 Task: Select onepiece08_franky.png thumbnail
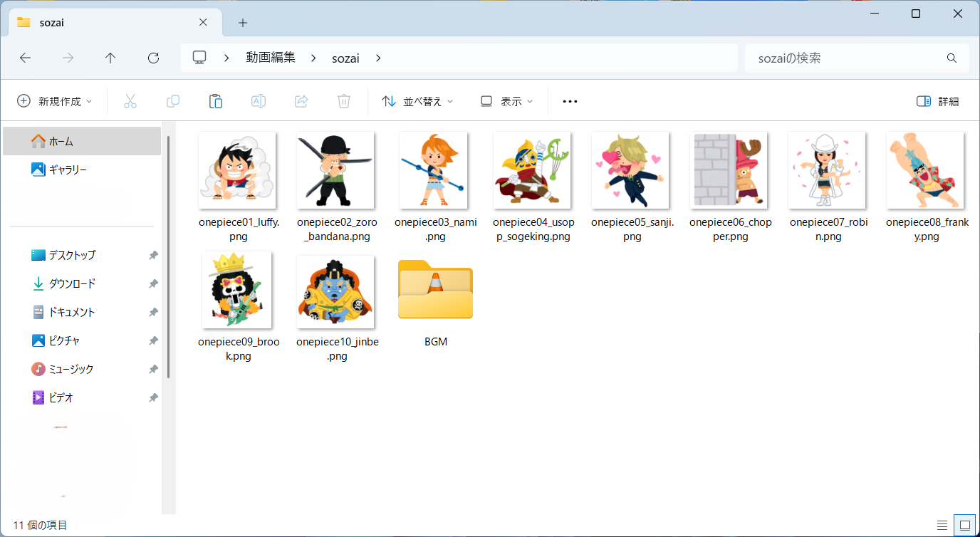[x=925, y=170]
